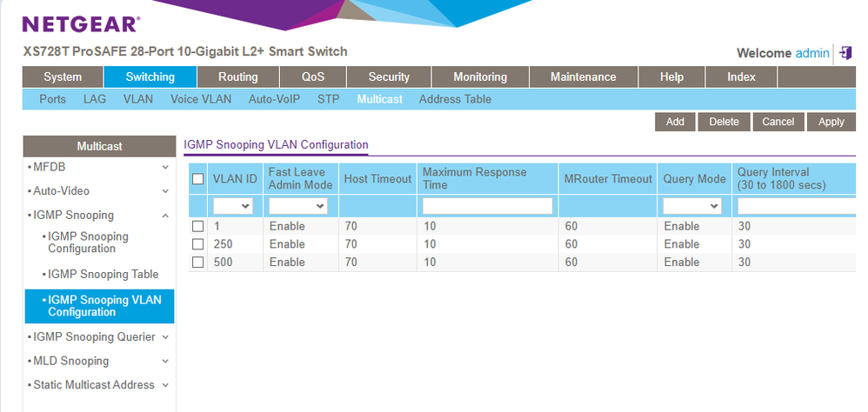This screenshot has width=868, height=412.
Task: Click the Maximum Response Time input field
Action: click(x=487, y=206)
